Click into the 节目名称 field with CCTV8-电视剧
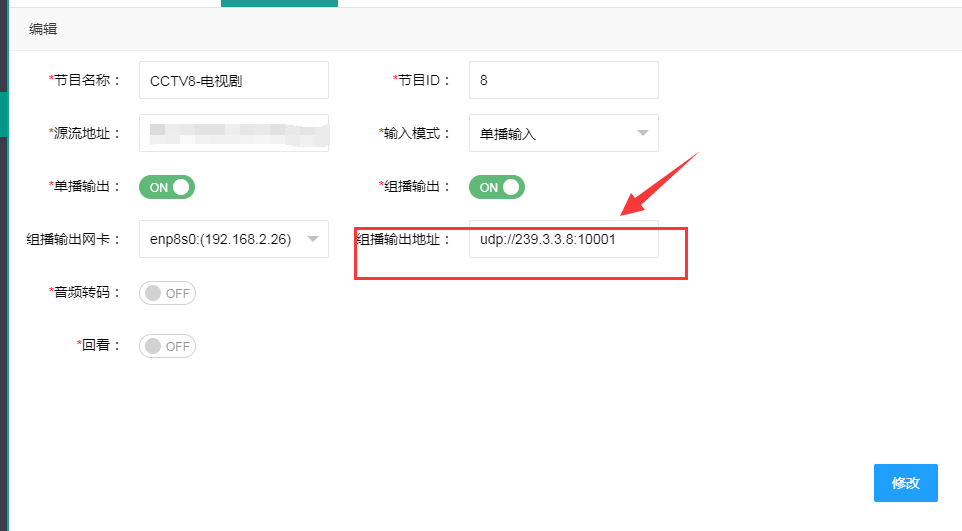This screenshot has height=531, width=962. (233, 81)
